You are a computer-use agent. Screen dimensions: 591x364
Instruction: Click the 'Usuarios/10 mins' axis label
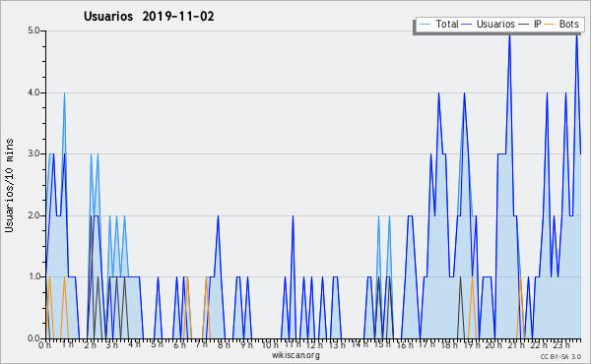[9, 186]
